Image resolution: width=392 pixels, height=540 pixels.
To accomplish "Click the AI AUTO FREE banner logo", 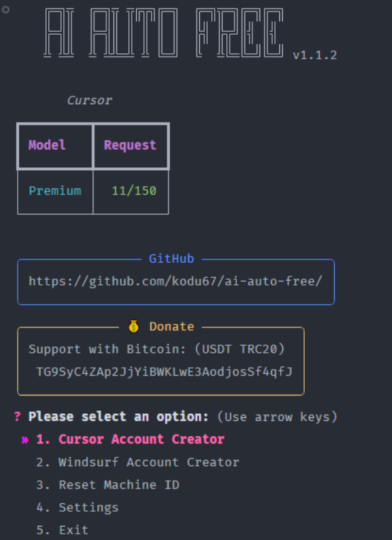I will pos(164,33).
